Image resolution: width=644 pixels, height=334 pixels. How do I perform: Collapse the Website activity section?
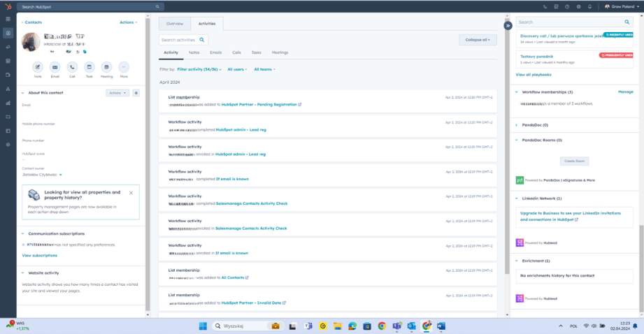coord(22,273)
